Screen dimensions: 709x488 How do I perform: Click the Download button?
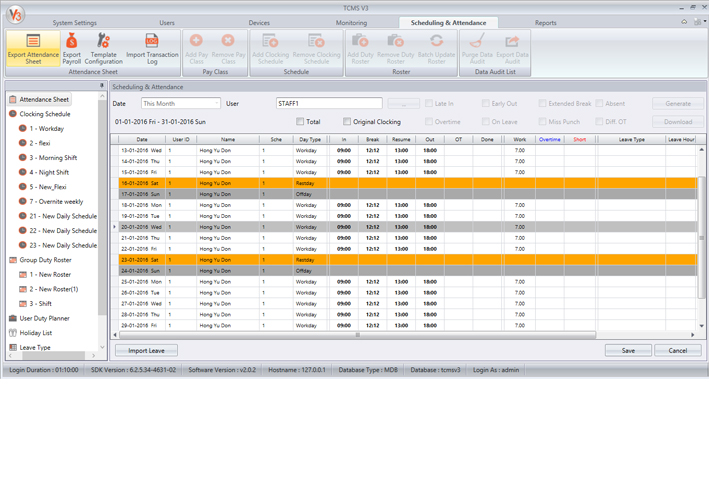[678, 122]
